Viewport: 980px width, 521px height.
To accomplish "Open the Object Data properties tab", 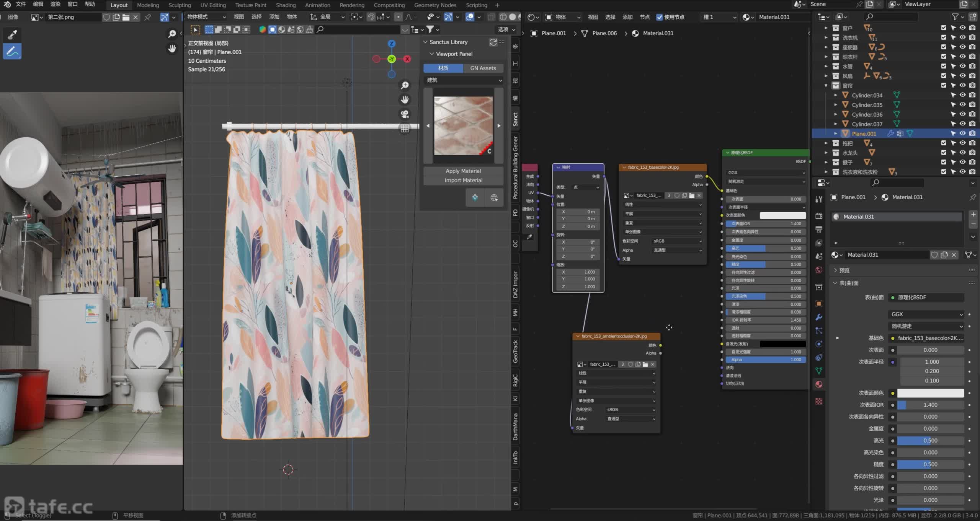I will tap(819, 371).
